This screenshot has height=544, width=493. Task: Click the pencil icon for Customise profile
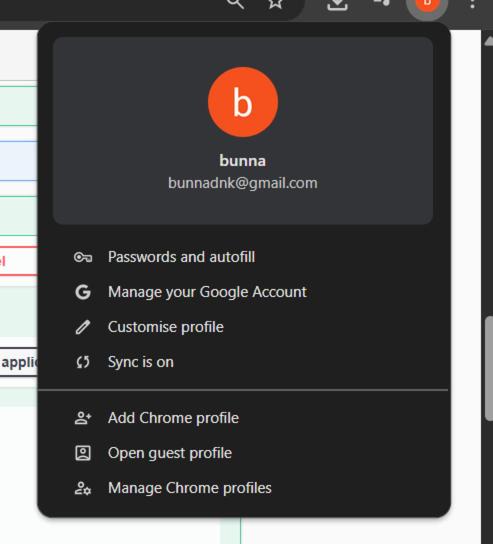pyautogui.click(x=83, y=327)
